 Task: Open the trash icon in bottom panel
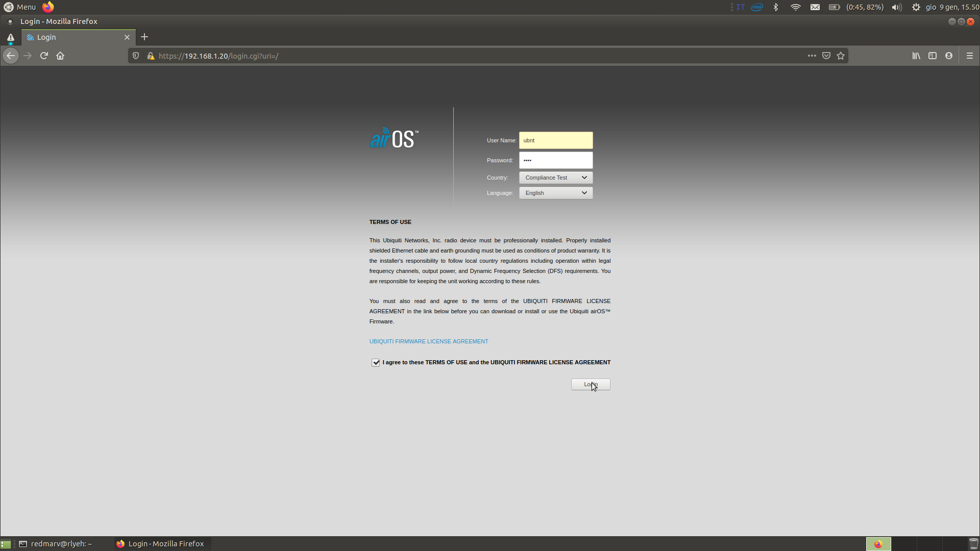point(974,544)
